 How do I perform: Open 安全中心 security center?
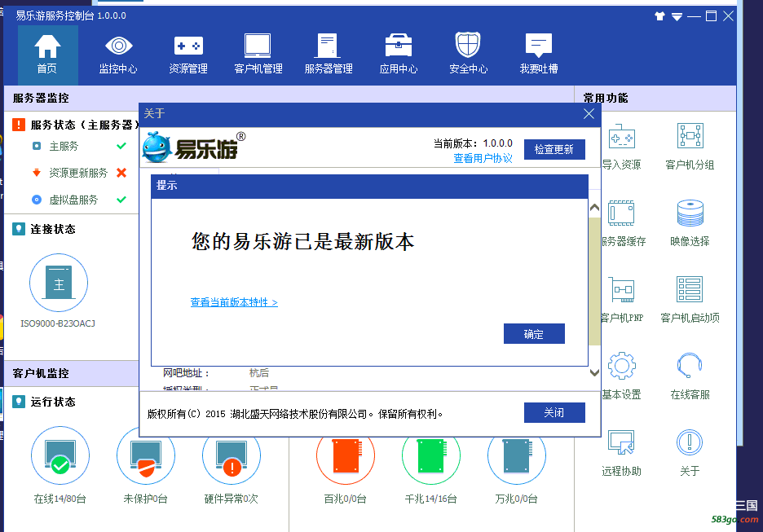coord(468,55)
